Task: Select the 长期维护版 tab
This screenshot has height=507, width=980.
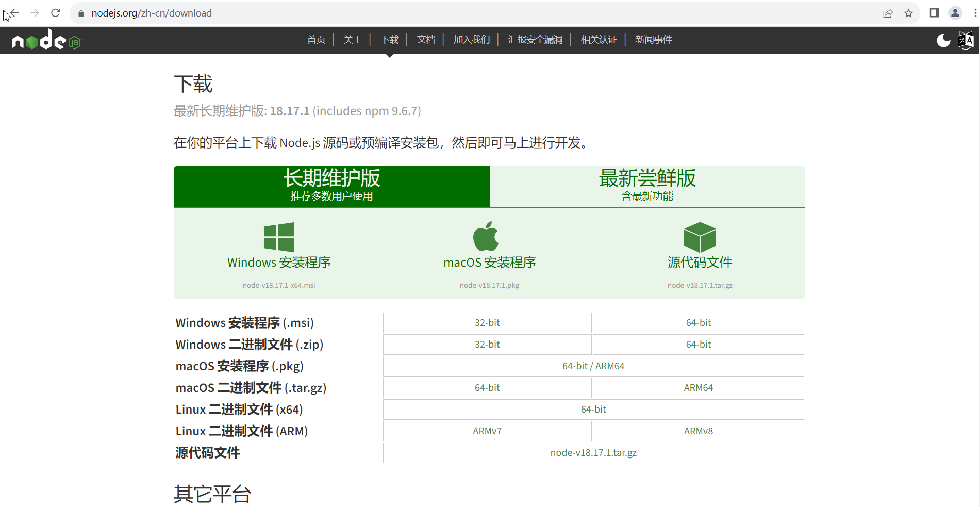Action: coord(331,187)
